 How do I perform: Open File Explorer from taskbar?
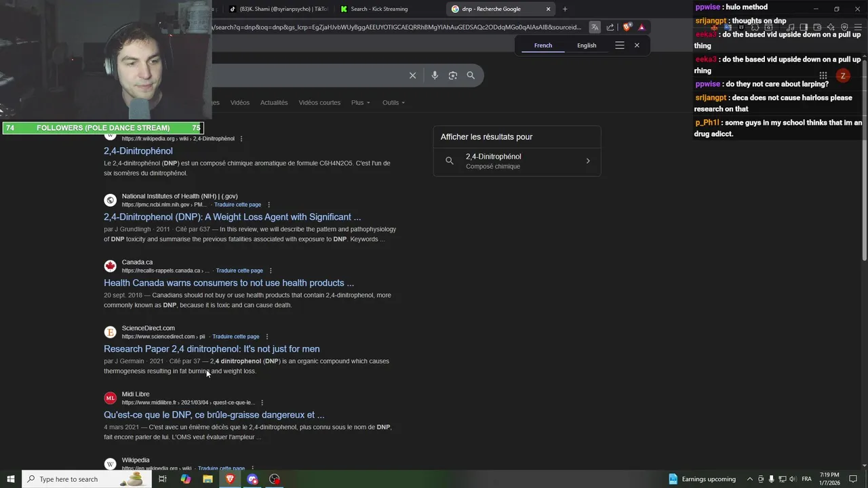point(208,479)
